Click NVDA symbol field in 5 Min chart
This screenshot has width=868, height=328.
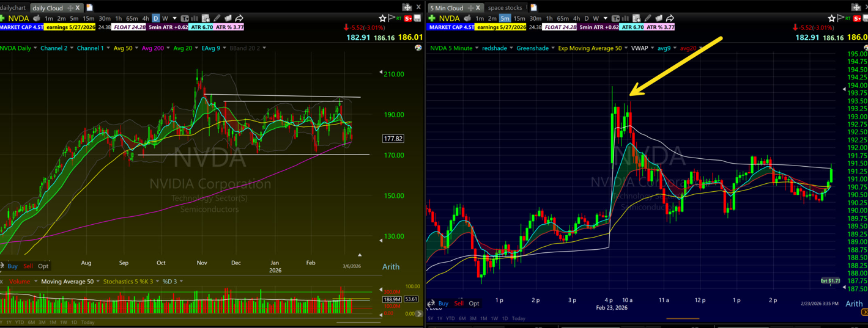coord(449,18)
